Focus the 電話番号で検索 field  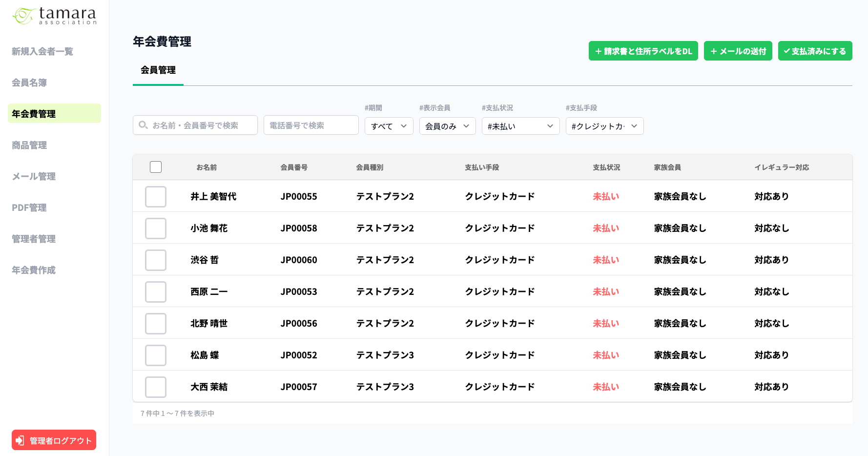tap(311, 125)
